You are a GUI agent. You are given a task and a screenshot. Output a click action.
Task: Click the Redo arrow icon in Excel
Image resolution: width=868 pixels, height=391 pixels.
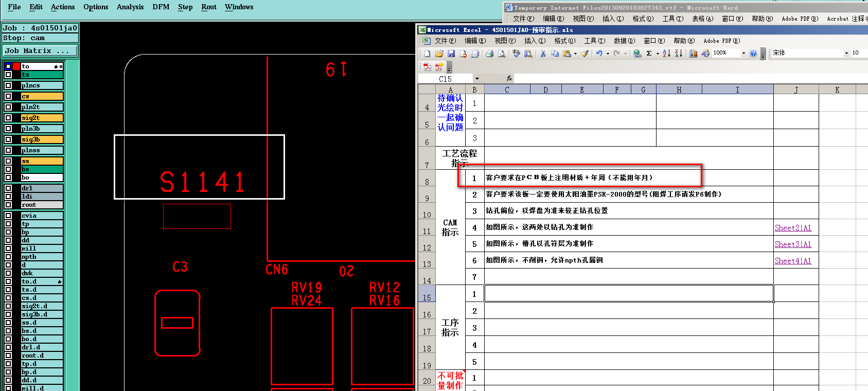coord(616,54)
